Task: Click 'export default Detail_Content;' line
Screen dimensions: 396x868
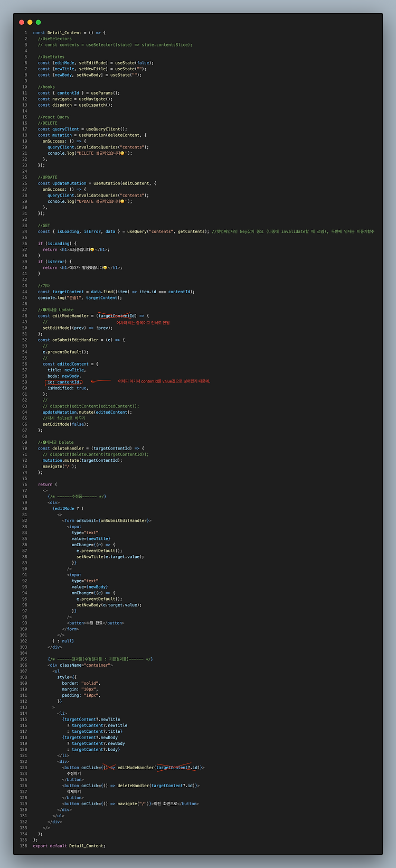Action: pyautogui.click(x=69, y=846)
